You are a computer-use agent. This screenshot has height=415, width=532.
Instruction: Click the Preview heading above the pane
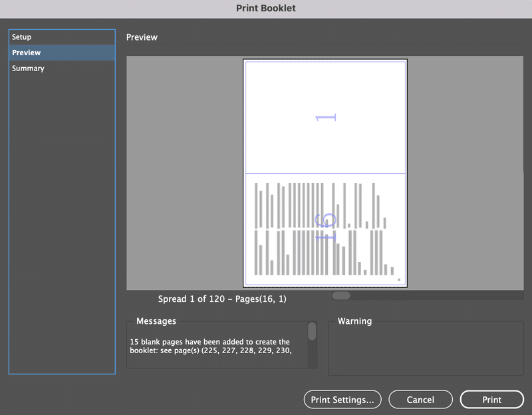(x=142, y=37)
